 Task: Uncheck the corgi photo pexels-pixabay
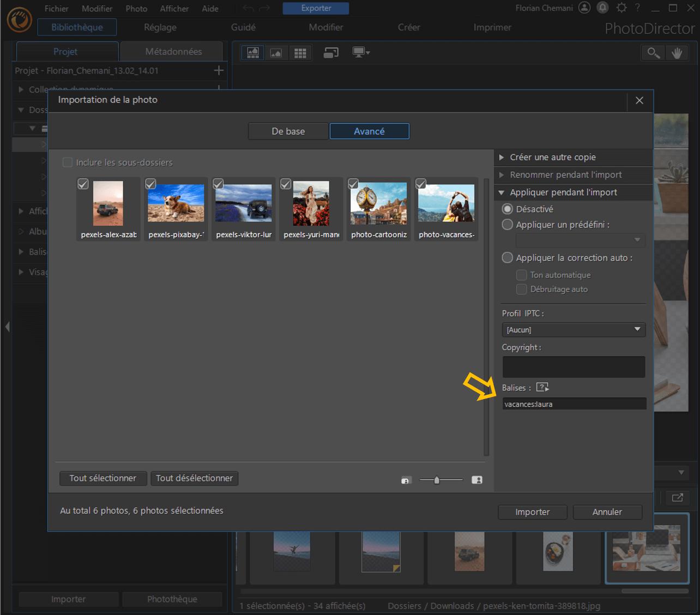pyautogui.click(x=150, y=184)
